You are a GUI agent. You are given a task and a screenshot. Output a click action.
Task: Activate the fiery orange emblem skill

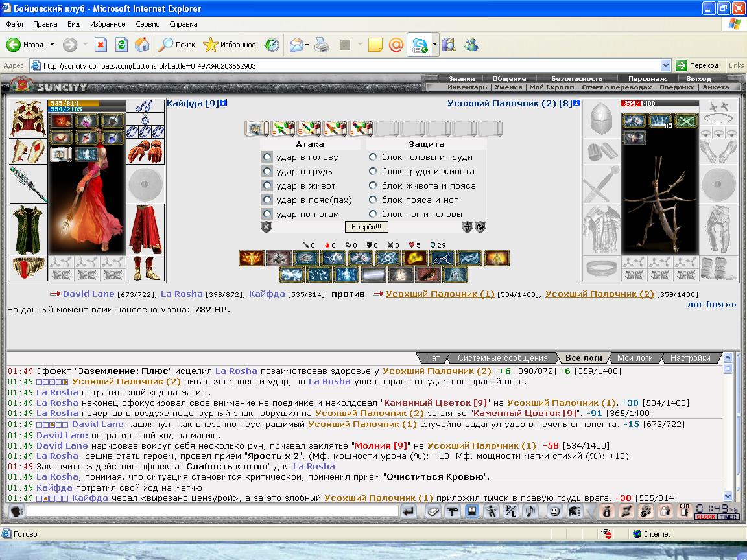251,258
